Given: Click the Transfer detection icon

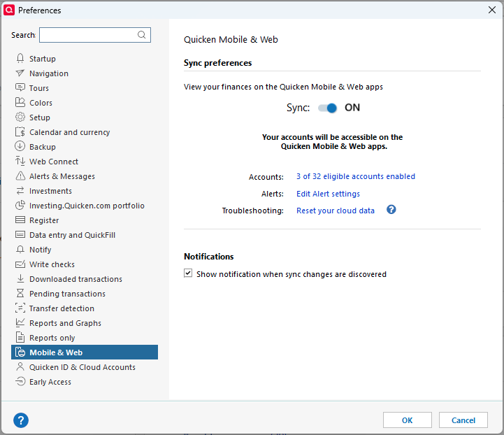Looking at the screenshot, I should [x=20, y=308].
